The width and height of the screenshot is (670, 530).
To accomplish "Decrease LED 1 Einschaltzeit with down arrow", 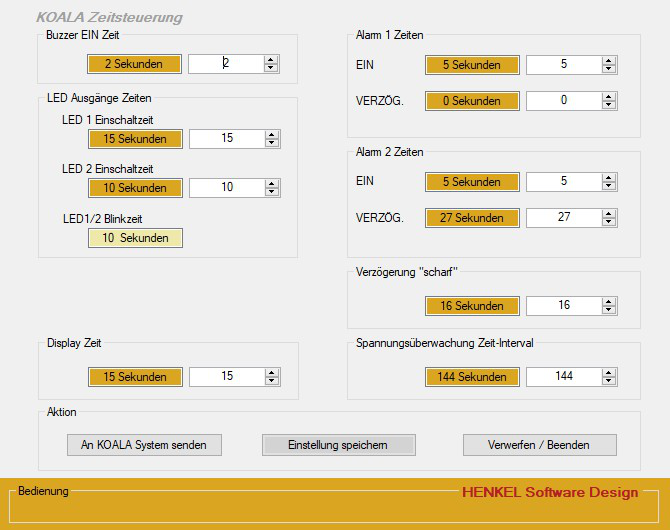I will pyautogui.click(x=271, y=143).
